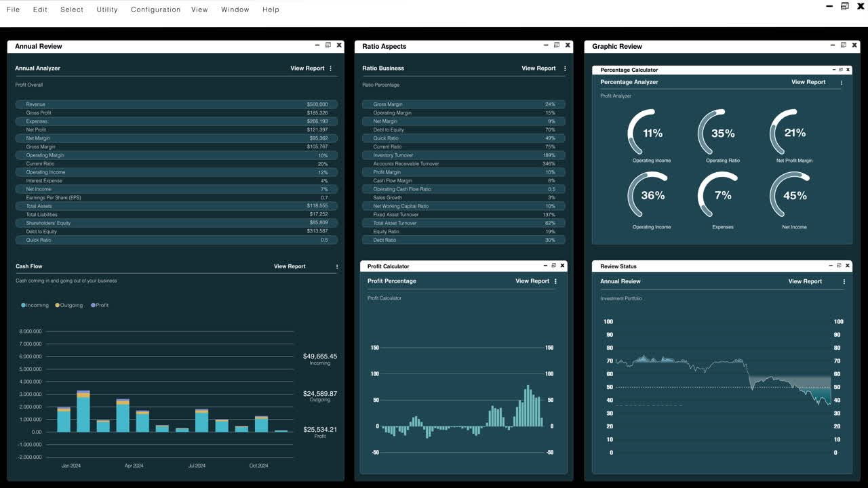Click View Report for Ratio Business

pyautogui.click(x=538, y=68)
